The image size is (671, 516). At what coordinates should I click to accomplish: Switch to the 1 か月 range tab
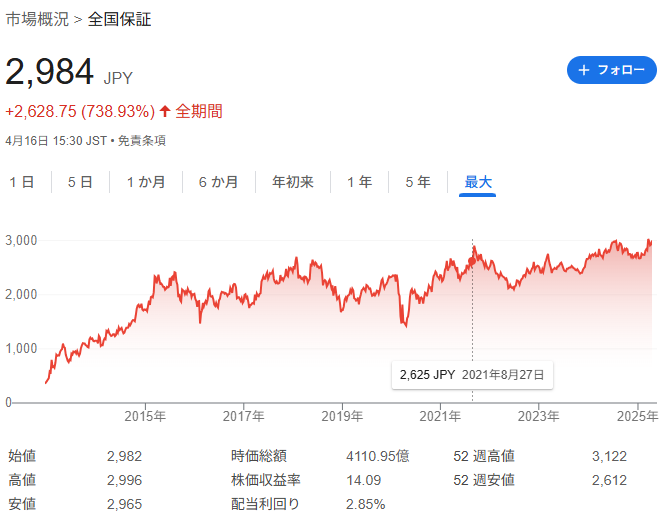pyautogui.click(x=146, y=182)
